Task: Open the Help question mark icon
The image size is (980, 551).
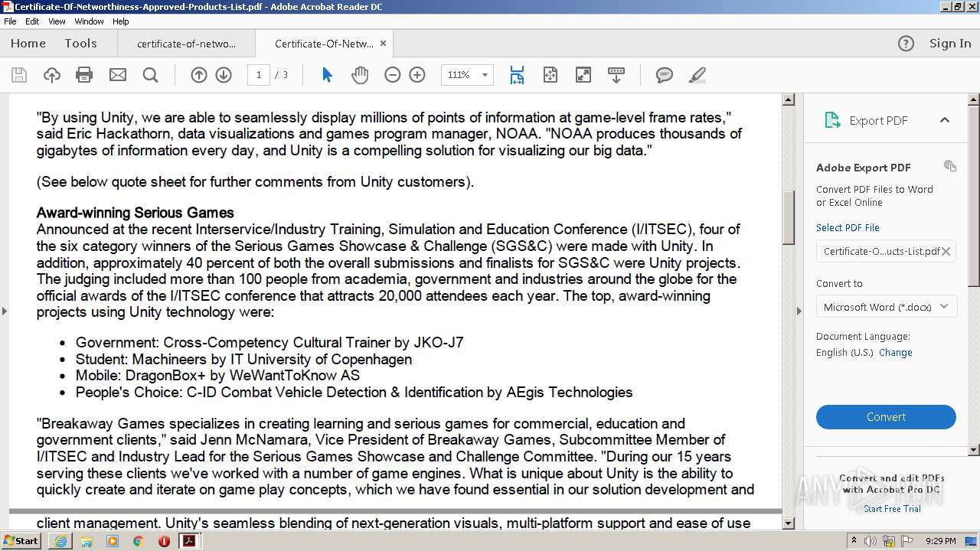Action: click(906, 44)
